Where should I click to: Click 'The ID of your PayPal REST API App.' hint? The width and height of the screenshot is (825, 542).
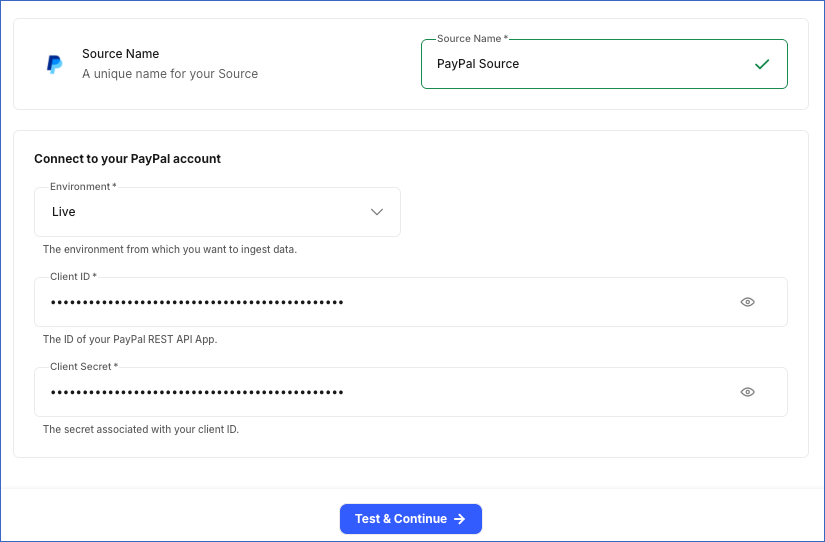click(x=130, y=339)
